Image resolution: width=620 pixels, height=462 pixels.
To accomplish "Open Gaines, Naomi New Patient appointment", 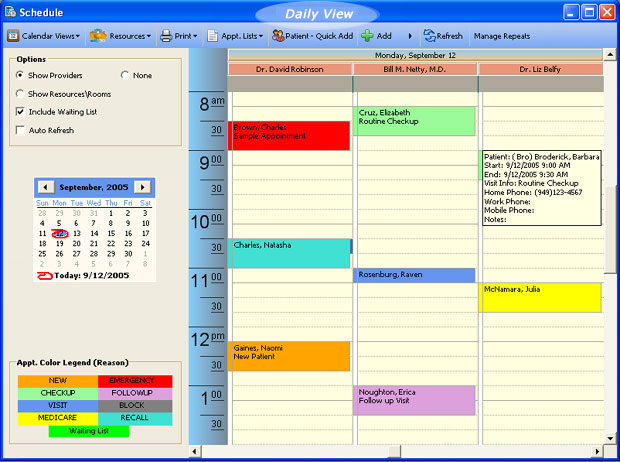I will pyautogui.click(x=289, y=356).
